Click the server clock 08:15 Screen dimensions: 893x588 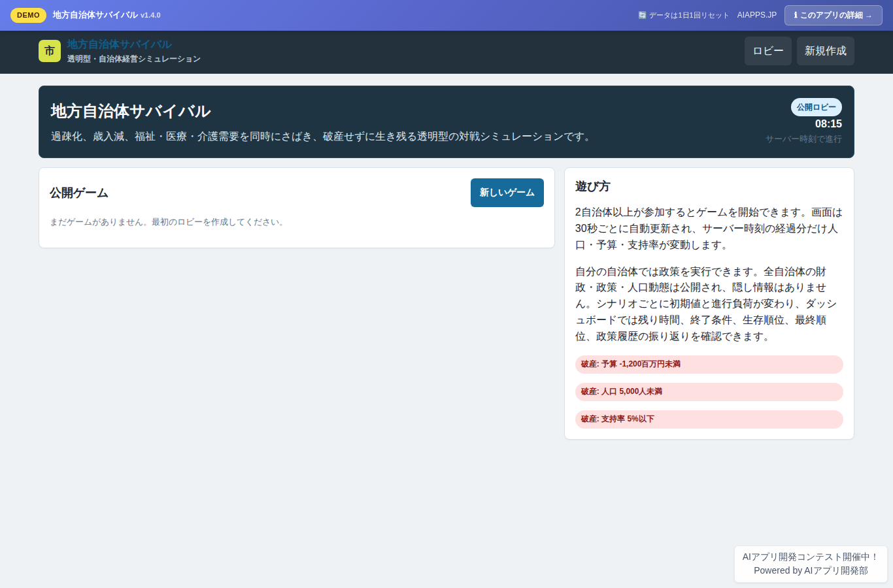click(828, 124)
